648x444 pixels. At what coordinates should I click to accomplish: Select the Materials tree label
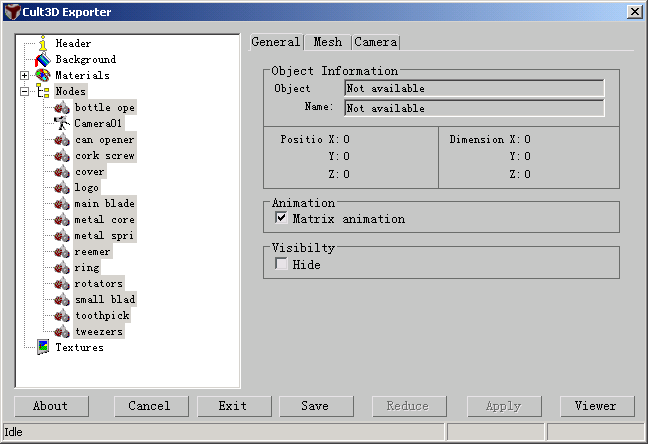(x=82, y=75)
